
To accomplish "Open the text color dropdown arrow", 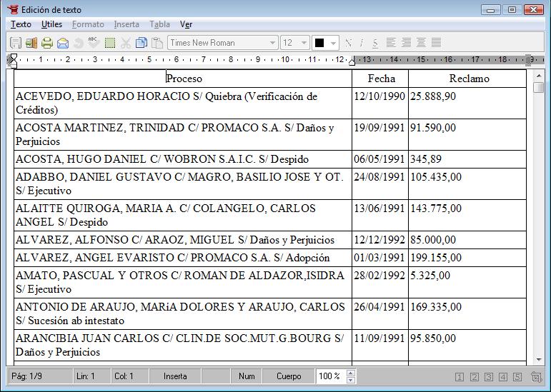I will click(333, 43).
